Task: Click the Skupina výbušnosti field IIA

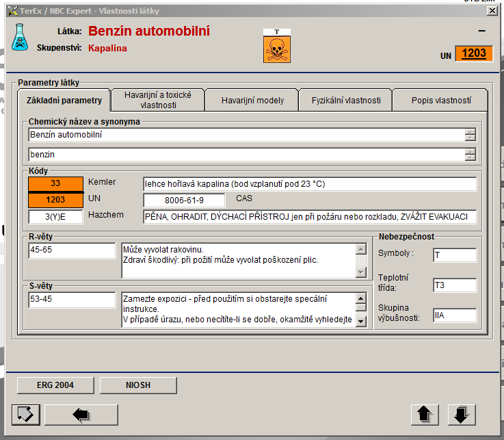Action: [x=455, y=315]
